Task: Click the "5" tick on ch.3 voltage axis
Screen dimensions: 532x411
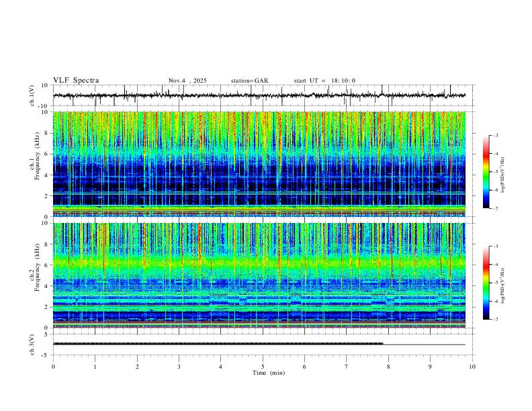Action: click(x=47, y=334)
